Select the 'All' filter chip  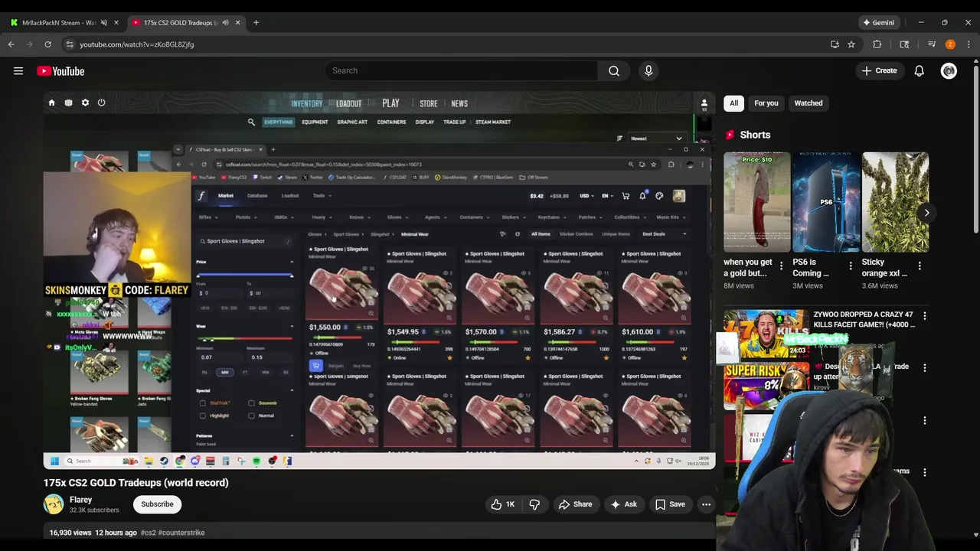733,103
